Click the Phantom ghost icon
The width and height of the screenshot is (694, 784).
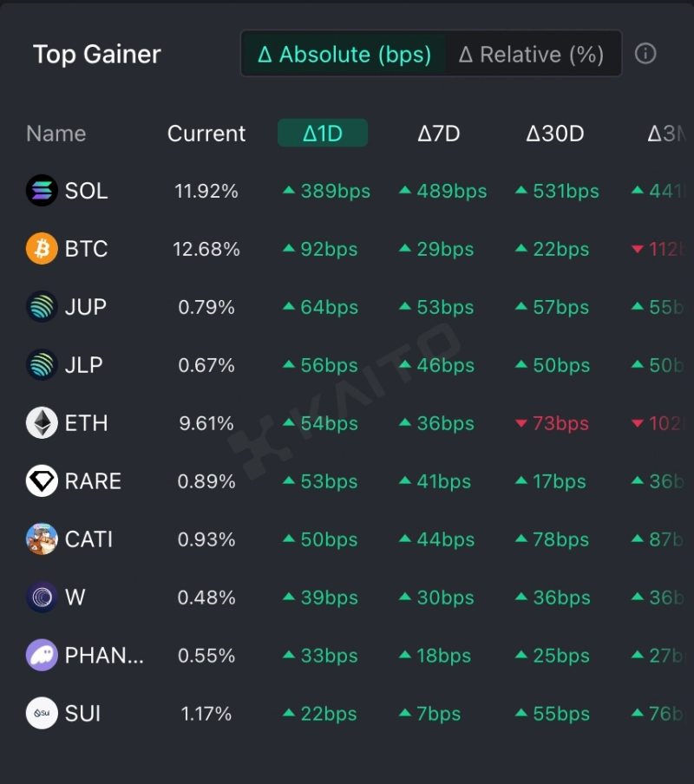click(x=42, y=656)
